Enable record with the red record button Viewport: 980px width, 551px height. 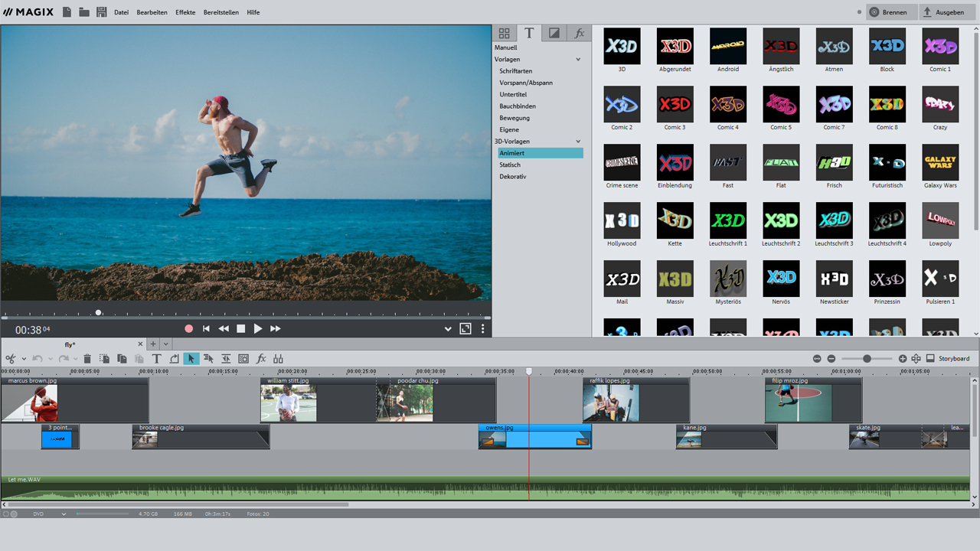[x=188, y=328]
